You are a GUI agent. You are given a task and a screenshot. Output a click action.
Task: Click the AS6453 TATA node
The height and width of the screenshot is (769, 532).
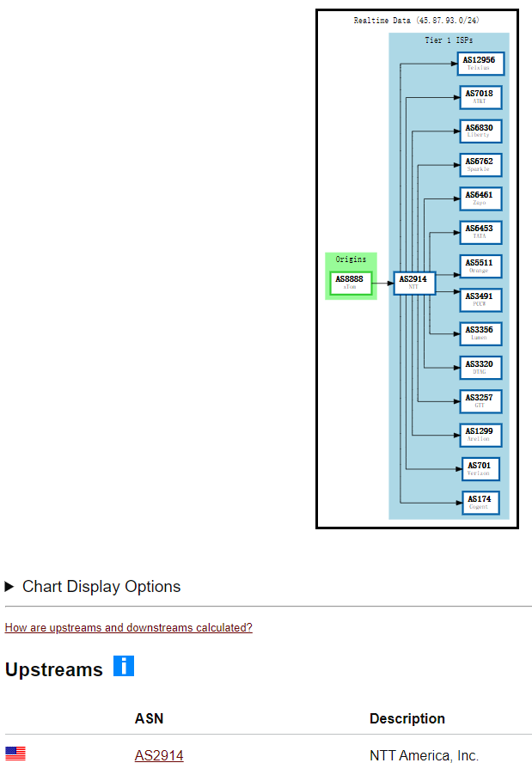pyautogui.click(x=480, y=232)
